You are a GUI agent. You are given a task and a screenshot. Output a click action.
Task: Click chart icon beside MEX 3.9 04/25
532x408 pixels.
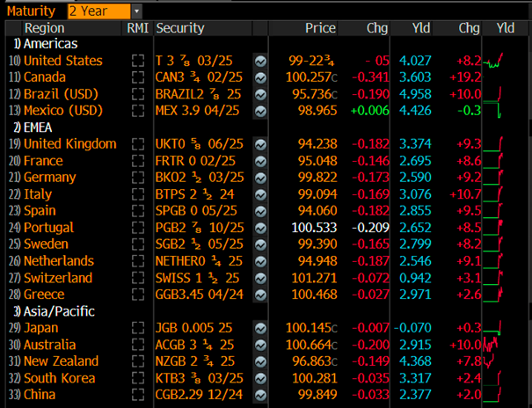tap(260, 112)
